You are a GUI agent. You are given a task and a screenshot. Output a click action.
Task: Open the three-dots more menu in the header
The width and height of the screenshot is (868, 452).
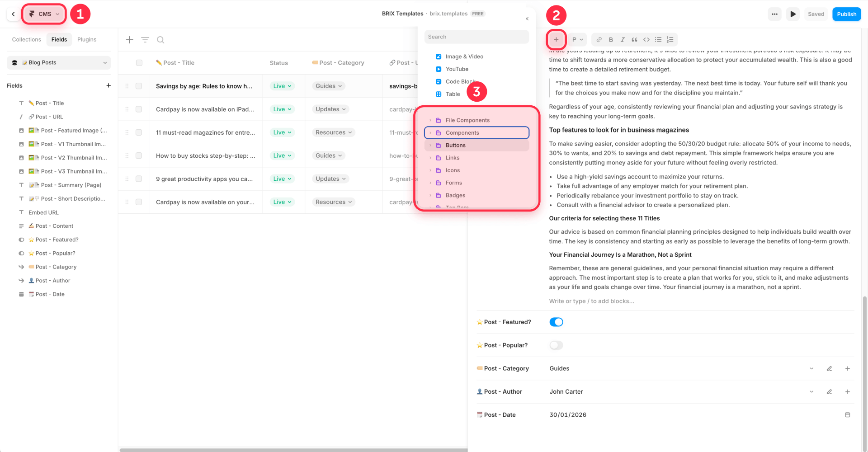[x=774, y=14]
